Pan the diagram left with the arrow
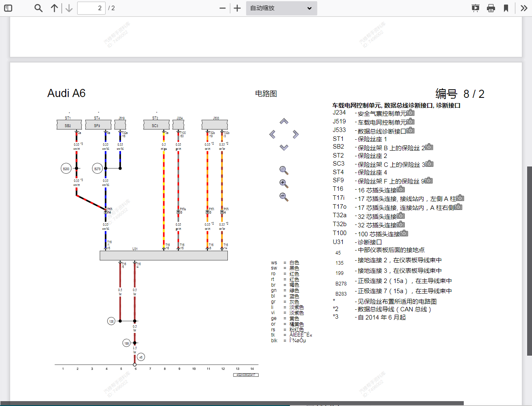The height and width of the screenshot is (406, 532). [x=272, y=134]
